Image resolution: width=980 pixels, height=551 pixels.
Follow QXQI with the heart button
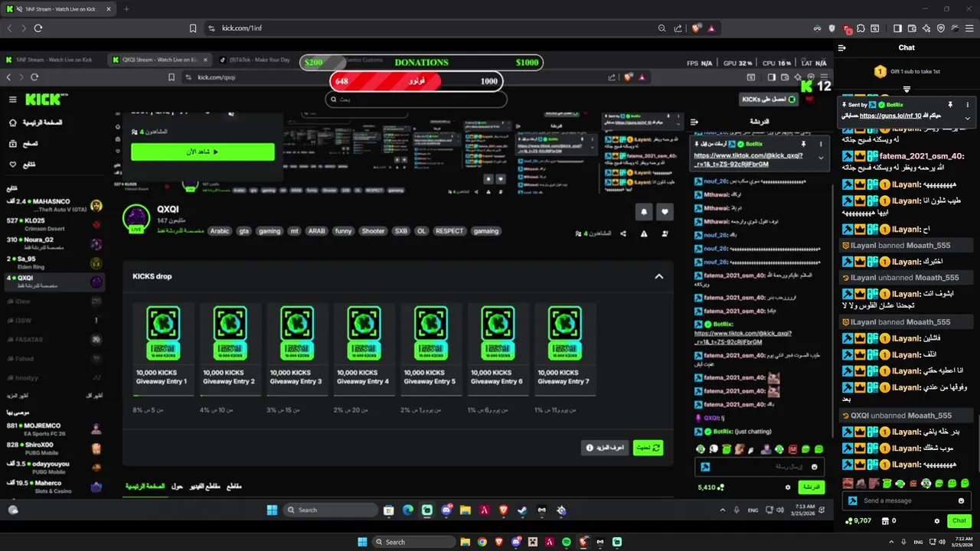tap(665, 212)
